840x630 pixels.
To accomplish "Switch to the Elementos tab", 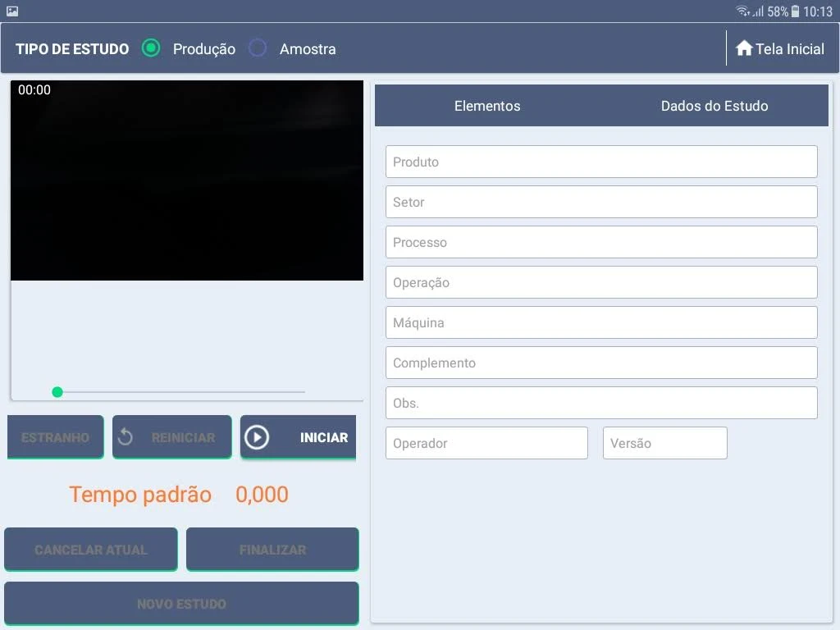I will tap(487, 106).
